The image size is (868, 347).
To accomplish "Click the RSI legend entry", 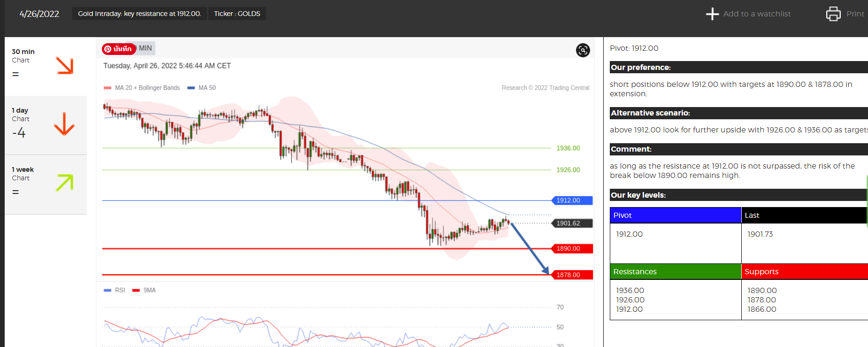I will tap(115, 290).
